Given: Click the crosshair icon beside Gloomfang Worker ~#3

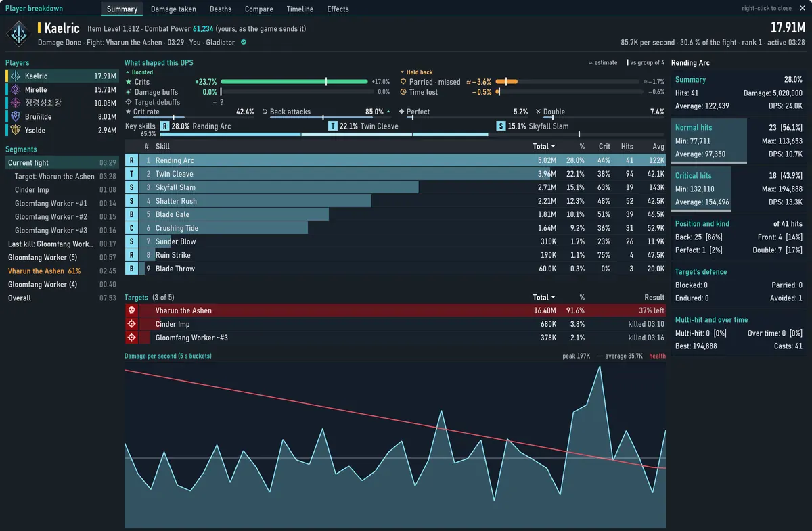Looking at the screenshot, I should pos(131,338).
